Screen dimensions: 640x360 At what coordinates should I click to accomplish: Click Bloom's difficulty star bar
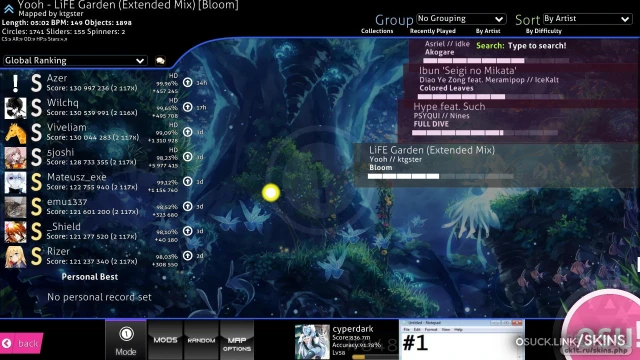[440, 176]
